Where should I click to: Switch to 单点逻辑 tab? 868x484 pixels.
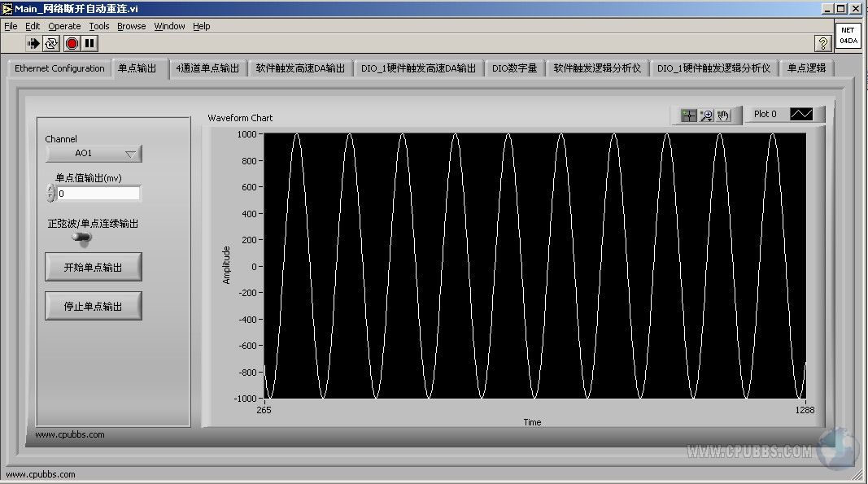[806, 68]
